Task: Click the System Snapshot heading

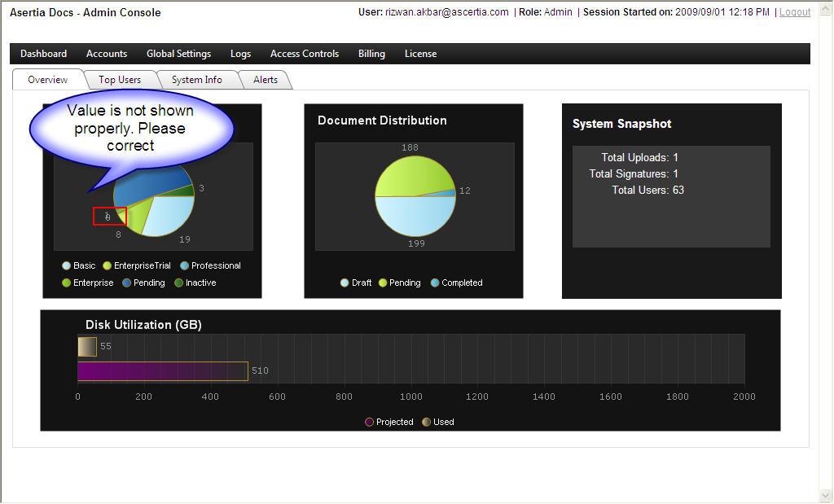Action: (x=621, y=124)
